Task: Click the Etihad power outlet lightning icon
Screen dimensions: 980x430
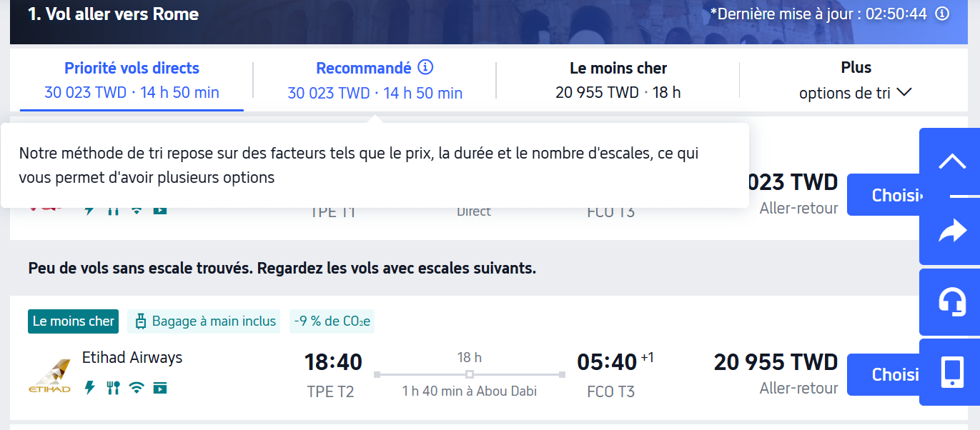Action: pos(89,388)
